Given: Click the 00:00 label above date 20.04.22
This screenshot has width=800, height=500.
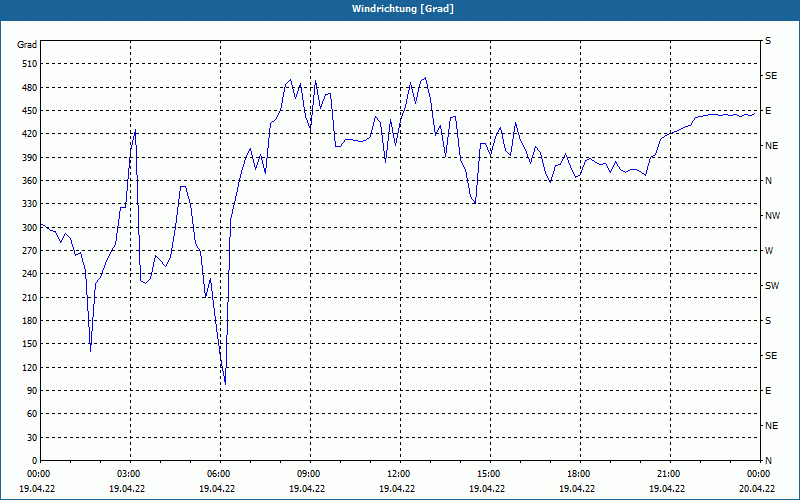Looking at the screenshot, I should pos(757,474).
